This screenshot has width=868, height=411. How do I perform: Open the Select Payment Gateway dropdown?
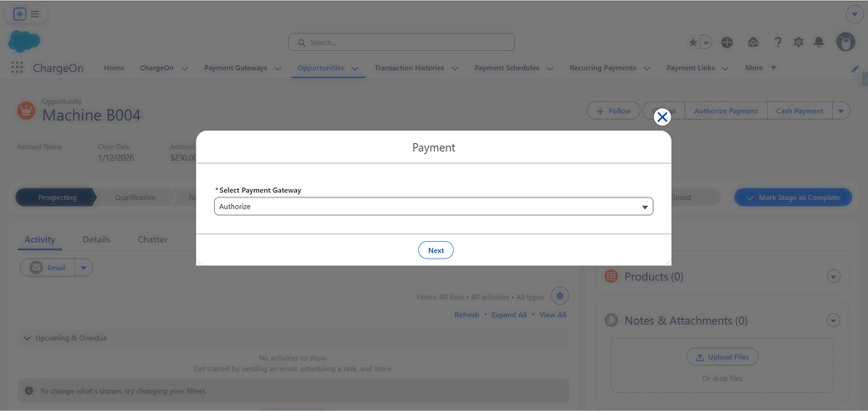point(433,207)
